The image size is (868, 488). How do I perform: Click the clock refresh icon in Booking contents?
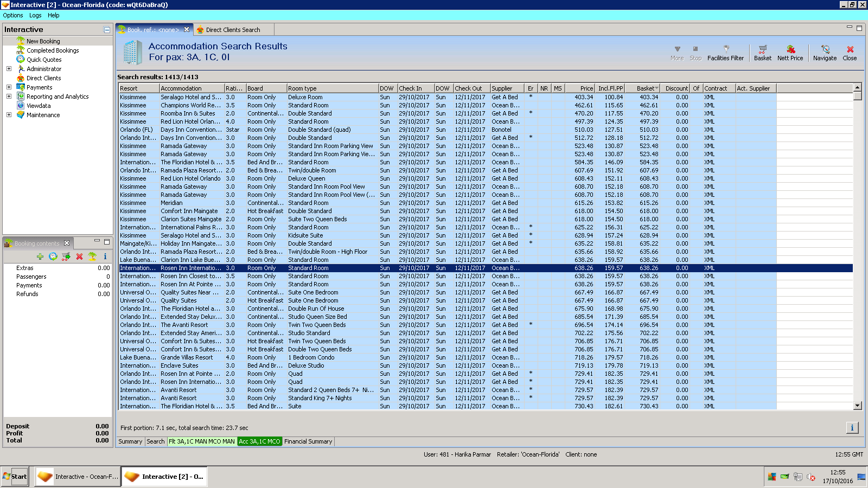(x=53, y=256)
